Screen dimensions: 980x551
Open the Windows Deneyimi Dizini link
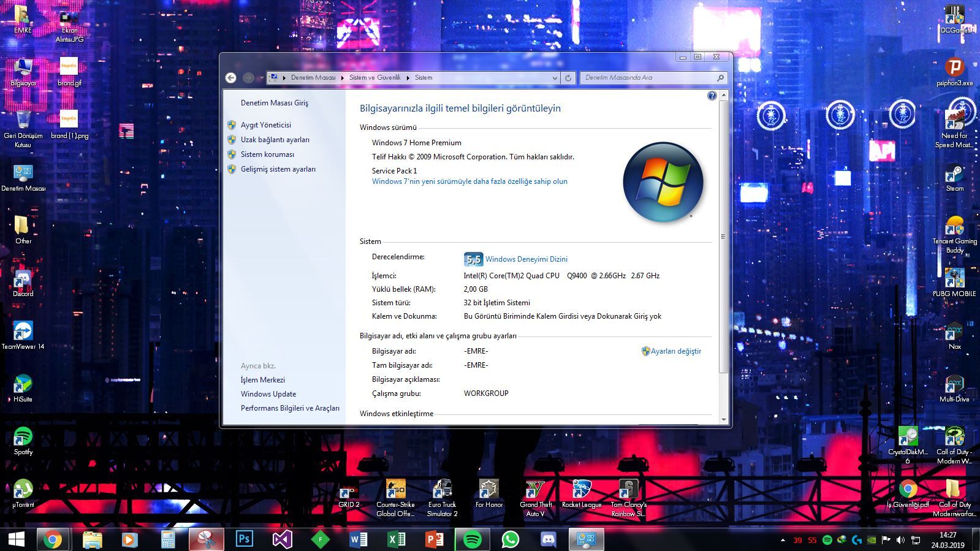click(x=526, y=259)
